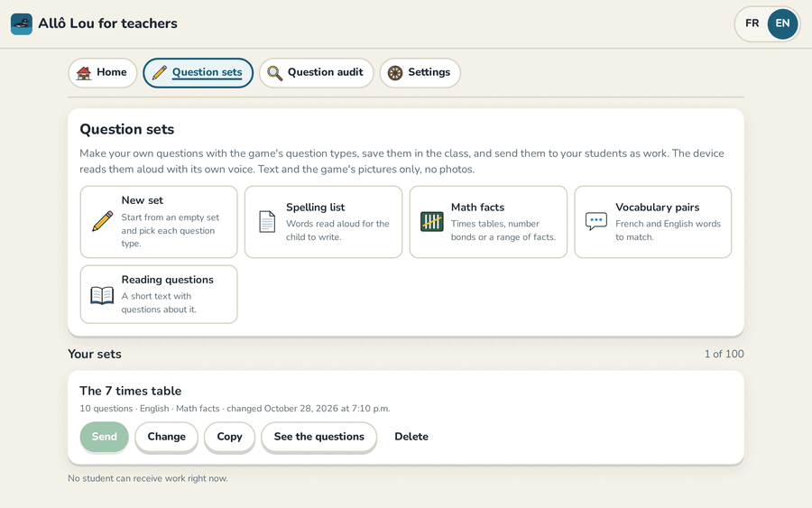Create a Spelling list set
812x508 pixels.
323,222
